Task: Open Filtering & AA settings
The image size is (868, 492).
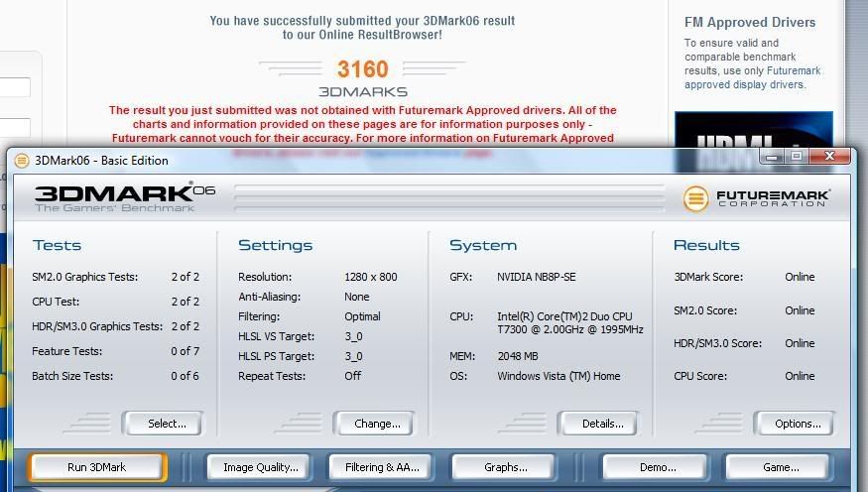Action: 382,467
